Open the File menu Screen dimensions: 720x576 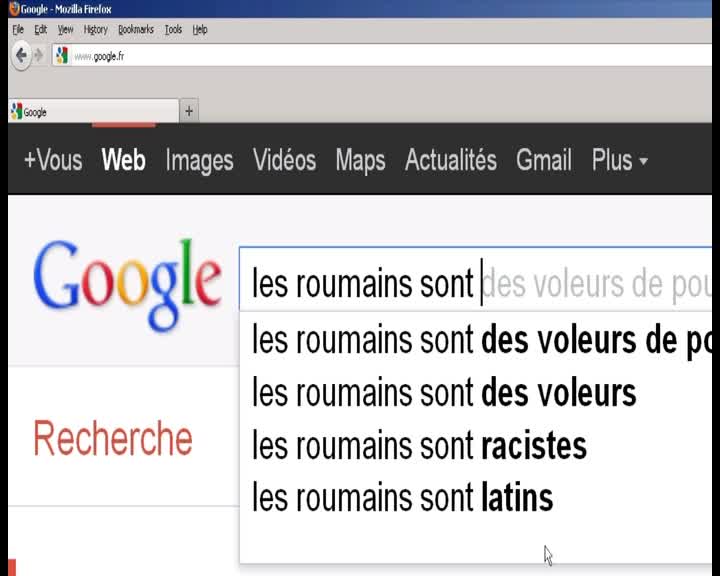(18, 30)
